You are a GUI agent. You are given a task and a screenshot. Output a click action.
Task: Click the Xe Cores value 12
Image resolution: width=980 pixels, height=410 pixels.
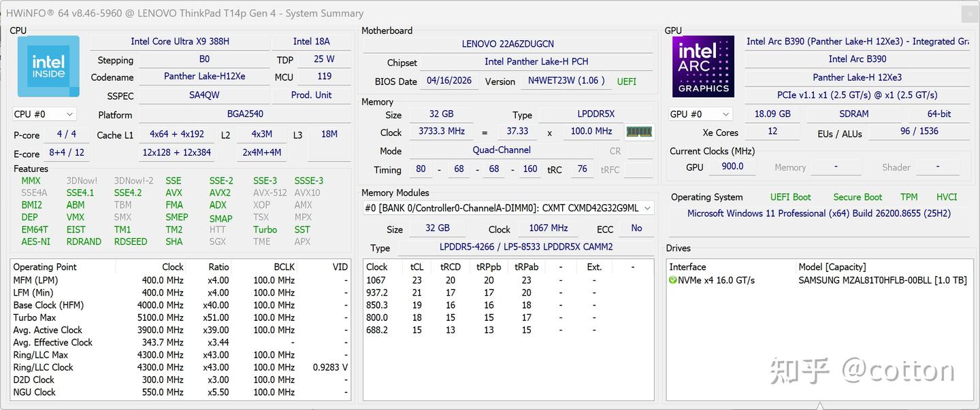pos(772,132)
